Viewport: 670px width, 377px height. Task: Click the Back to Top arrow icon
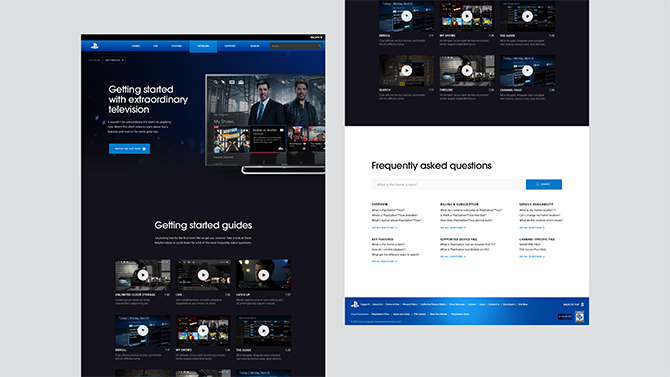(x=582, y=304)
